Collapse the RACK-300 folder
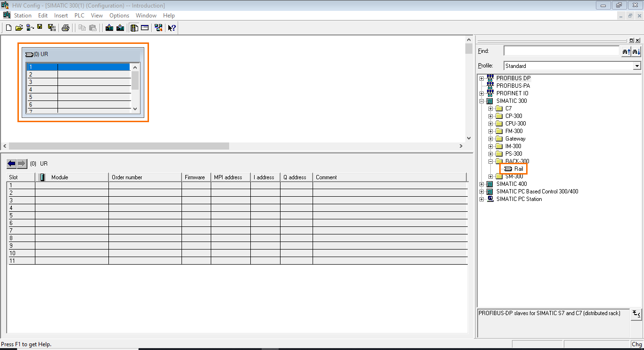This screenshot has height=350, width=644. [490, 161]
